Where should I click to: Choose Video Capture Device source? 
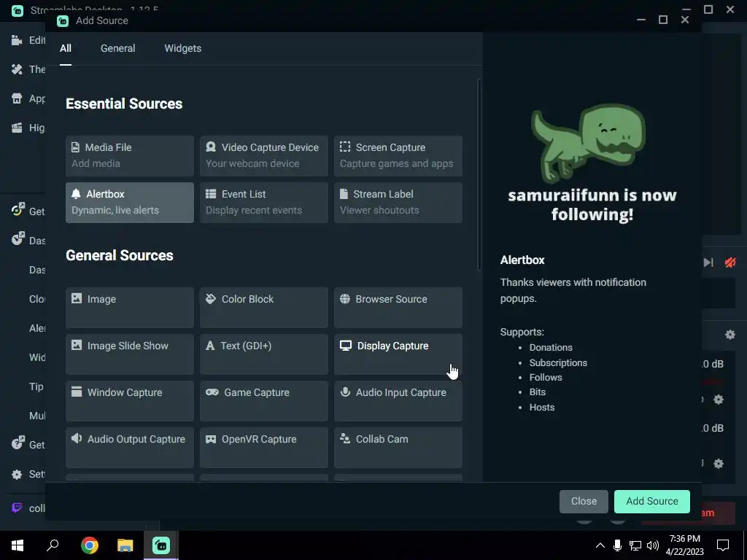[x=264, y=156]
